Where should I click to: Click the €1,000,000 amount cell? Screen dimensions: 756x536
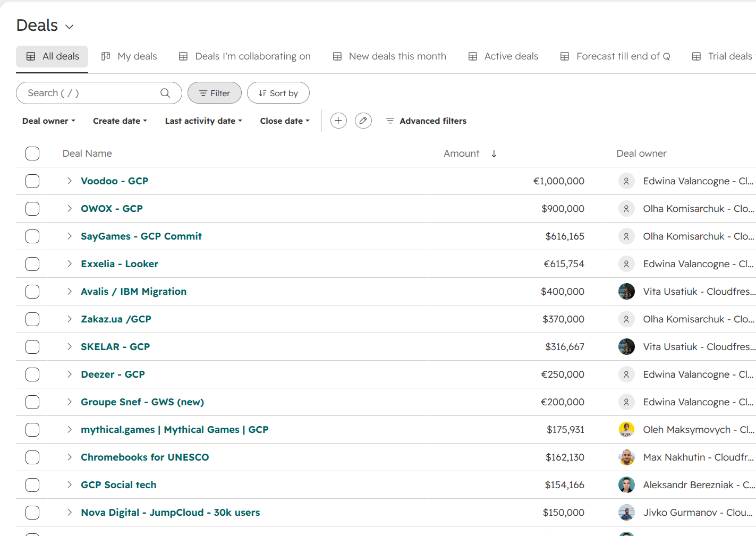pyautogui.click(x=559, y=181)
